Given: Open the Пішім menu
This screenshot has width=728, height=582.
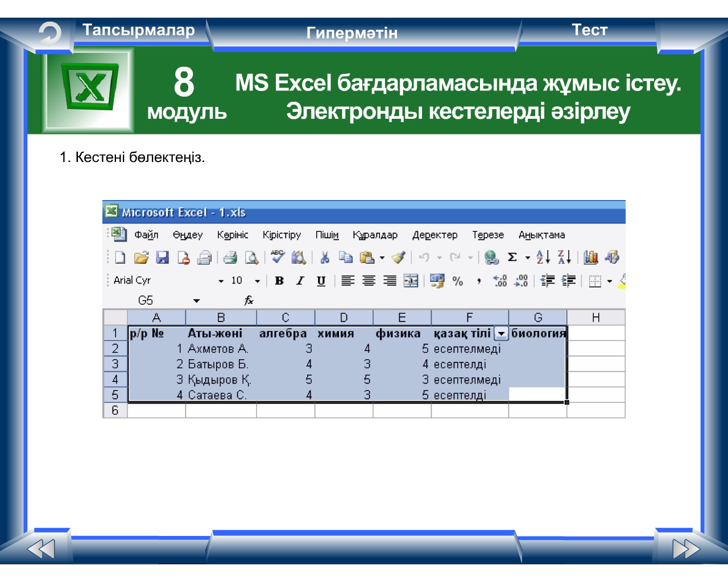Looking at the screenshot, I should coord(327,235).
